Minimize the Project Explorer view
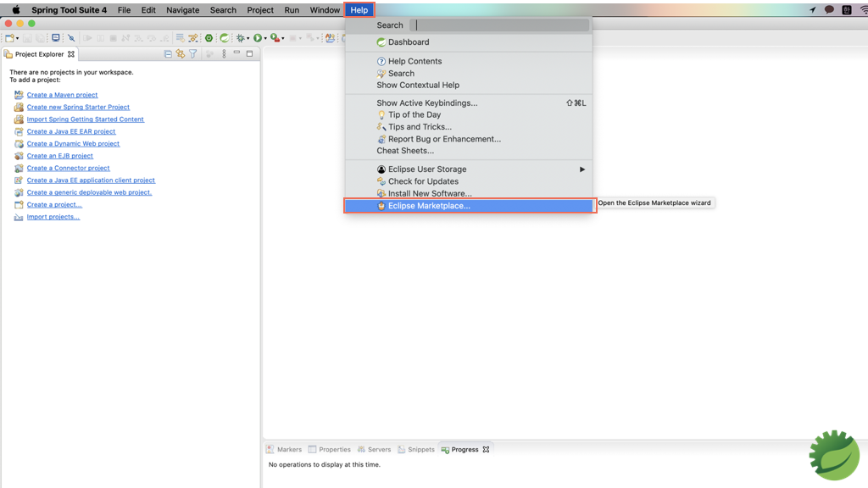The image size is (868, 488). point(236,53)
